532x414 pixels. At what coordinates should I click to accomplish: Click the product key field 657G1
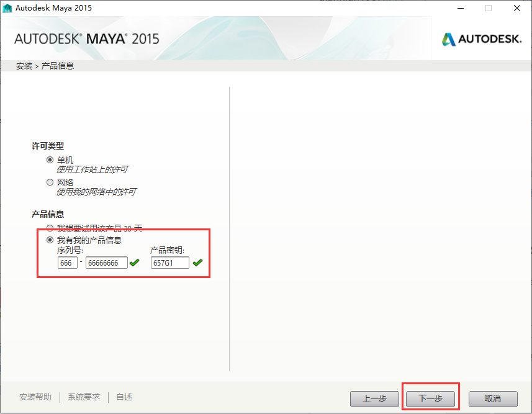coord(170,263)
